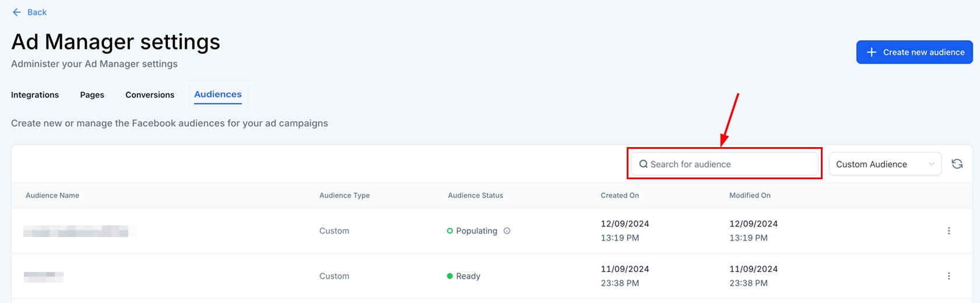This screenshot has width=980, height=303.
Task: Open the Pages tab
Action: point(92,95)
